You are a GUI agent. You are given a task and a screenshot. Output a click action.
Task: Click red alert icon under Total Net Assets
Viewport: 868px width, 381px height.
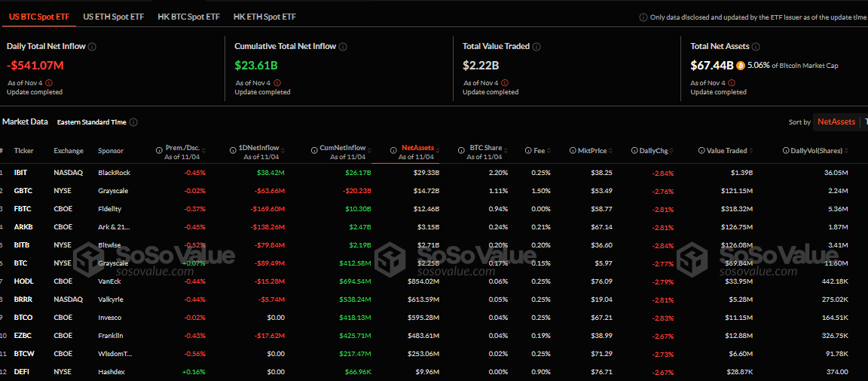pos(733,83)
